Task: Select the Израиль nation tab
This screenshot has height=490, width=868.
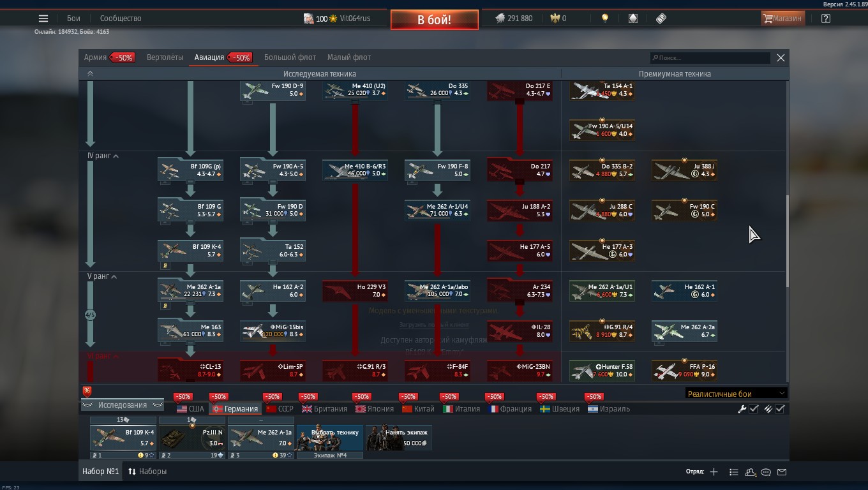Action: pos(609,409)
